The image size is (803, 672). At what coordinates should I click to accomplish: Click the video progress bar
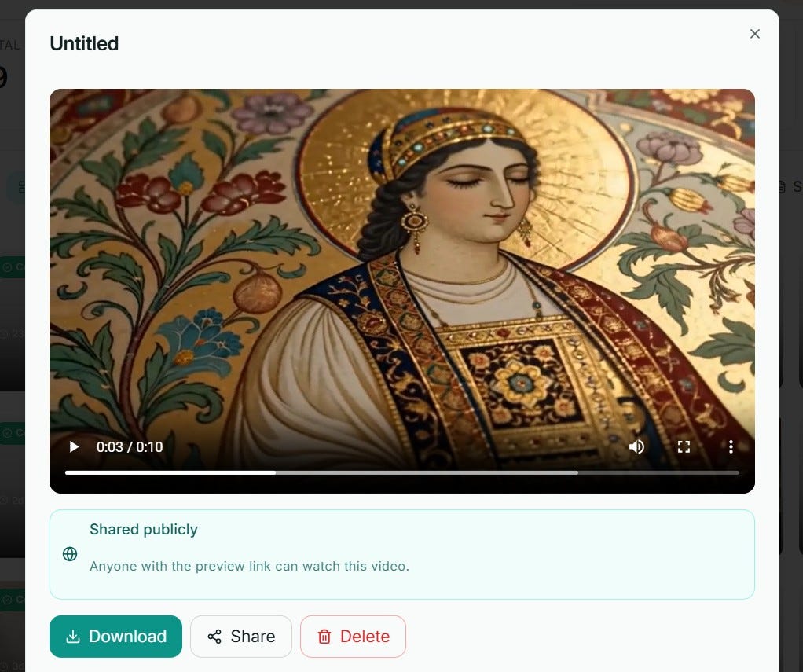(x=402, y=472)
